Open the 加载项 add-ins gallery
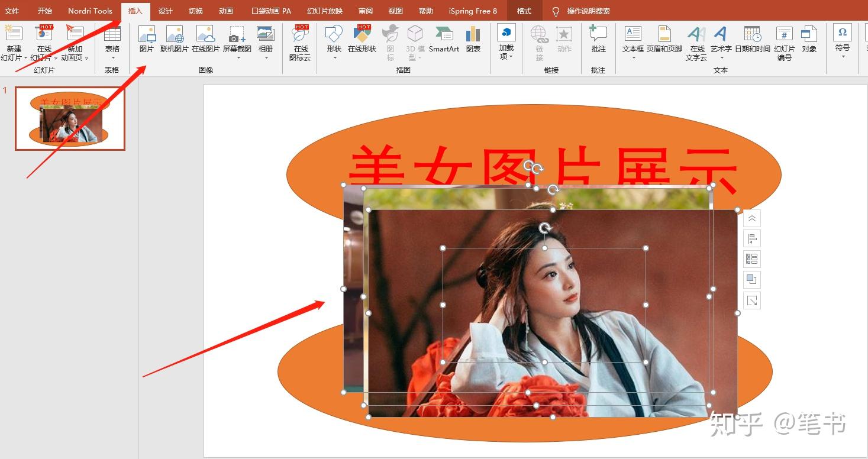 [x=506, y=41]
